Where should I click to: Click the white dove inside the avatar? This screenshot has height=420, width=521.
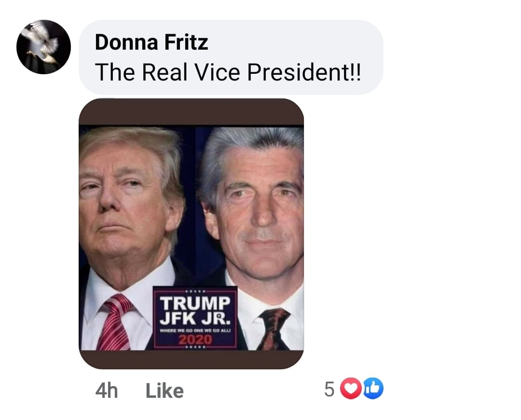[x=42, y=42]
